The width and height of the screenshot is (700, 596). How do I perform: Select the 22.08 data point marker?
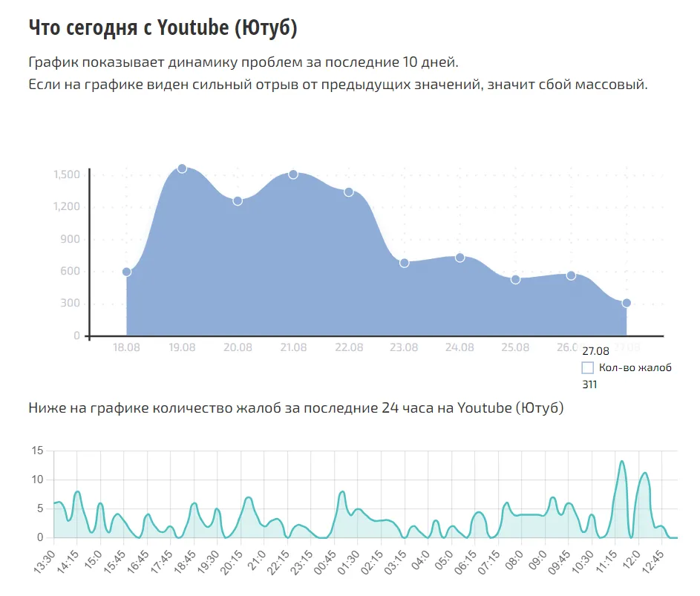349,191
